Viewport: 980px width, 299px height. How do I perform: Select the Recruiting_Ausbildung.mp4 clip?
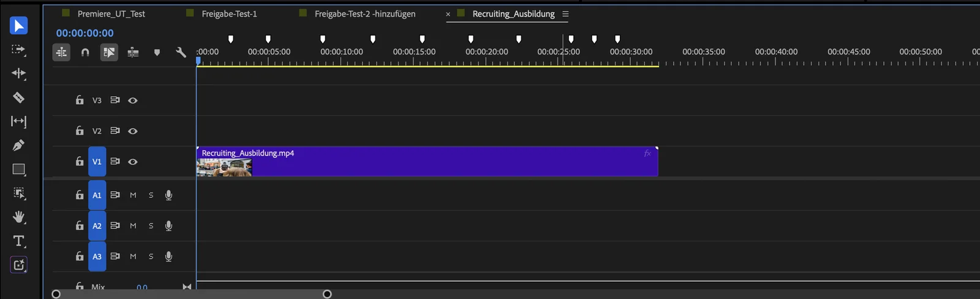(427, 161)
